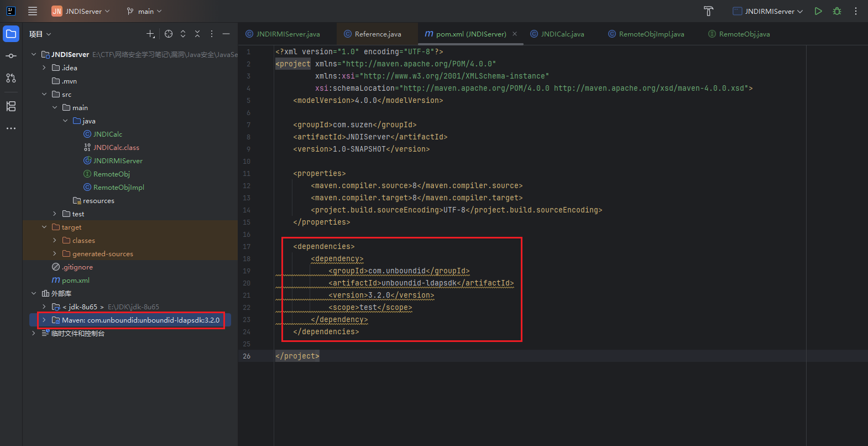868x446 pixels.
Task: Collapse the target folder
Action: (x=44, y=227)
